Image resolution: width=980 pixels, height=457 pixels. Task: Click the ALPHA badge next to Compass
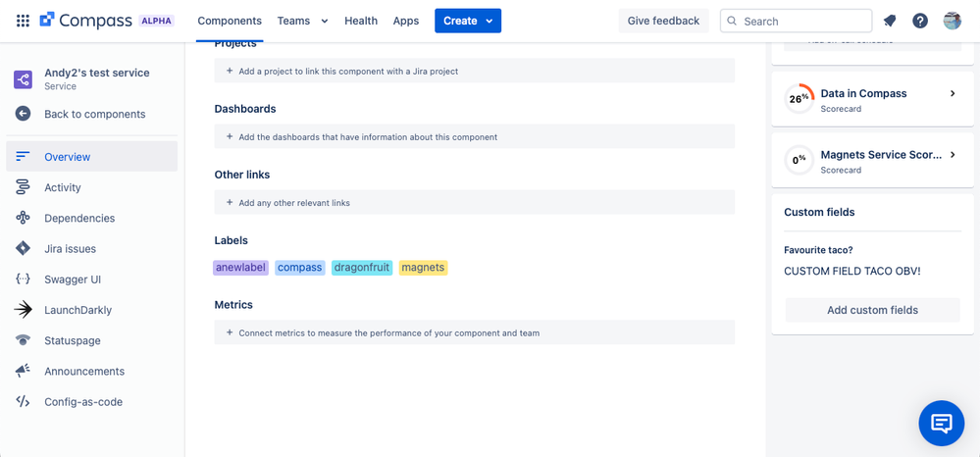coord(156,21)
